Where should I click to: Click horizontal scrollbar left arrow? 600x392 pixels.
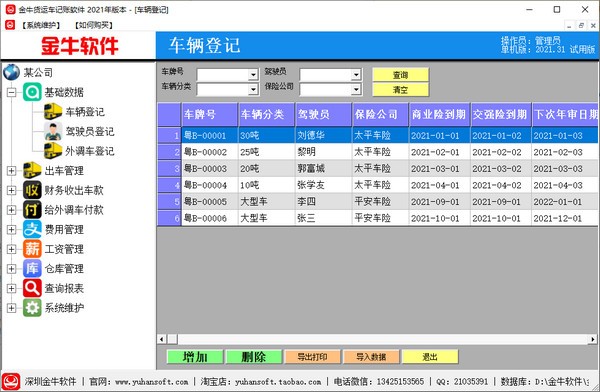tap(162, 339)
